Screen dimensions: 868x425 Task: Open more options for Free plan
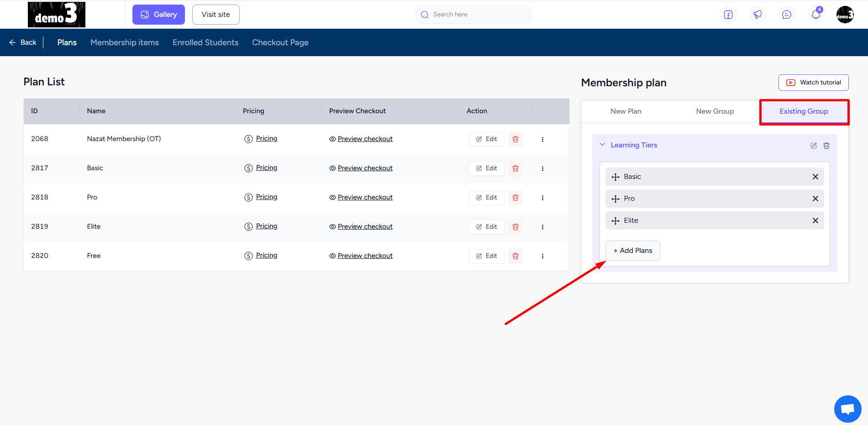tap(542, 256)
